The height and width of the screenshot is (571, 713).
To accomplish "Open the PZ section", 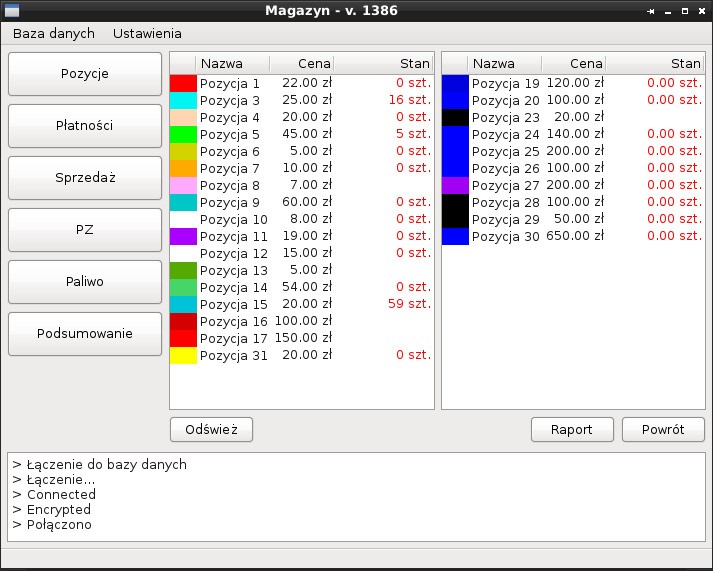I will coord(85,230).
